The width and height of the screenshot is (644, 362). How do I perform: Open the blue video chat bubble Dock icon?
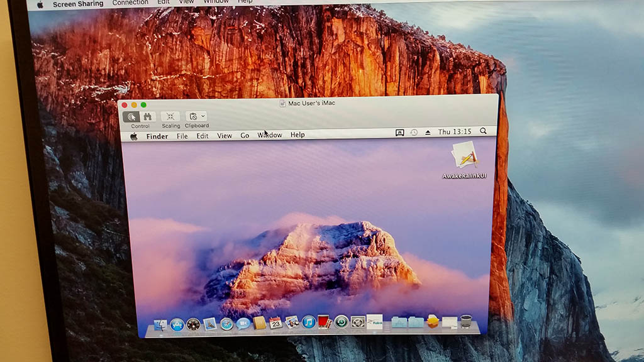(x=243, y=324)
